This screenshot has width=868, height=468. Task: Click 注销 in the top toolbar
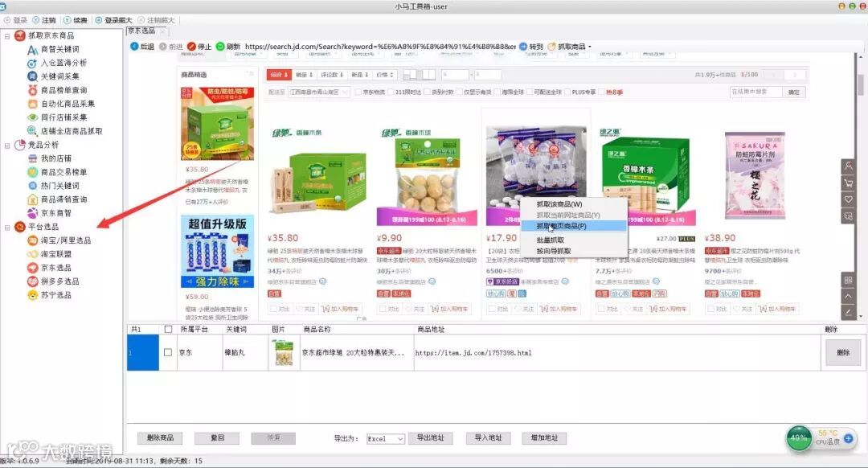[x=44, y=20]
